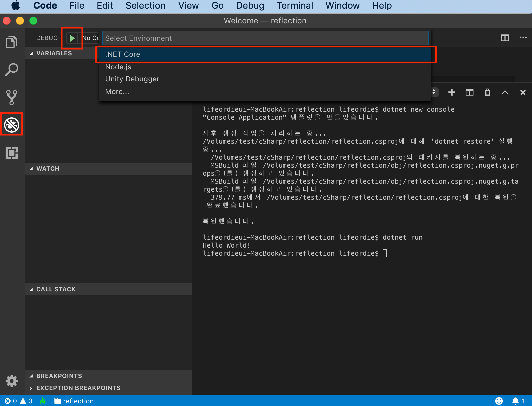Click the flame icon in status bar

pyautogui.click(x=43, y=401)
